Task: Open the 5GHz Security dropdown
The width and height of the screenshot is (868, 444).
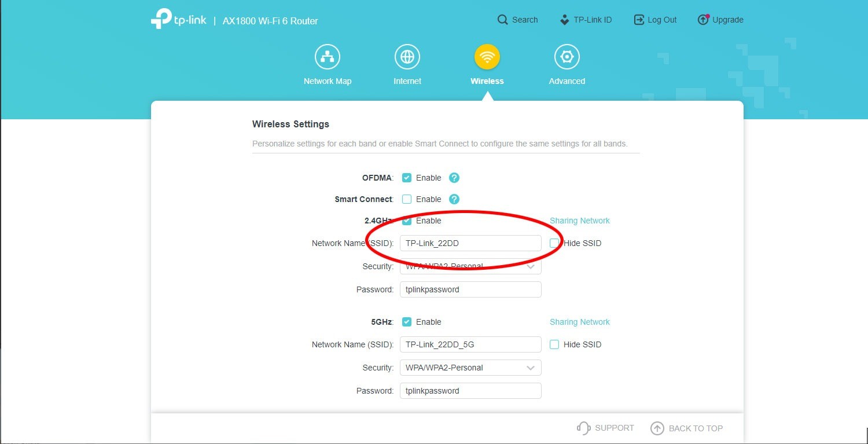Action: click(470, 368)
